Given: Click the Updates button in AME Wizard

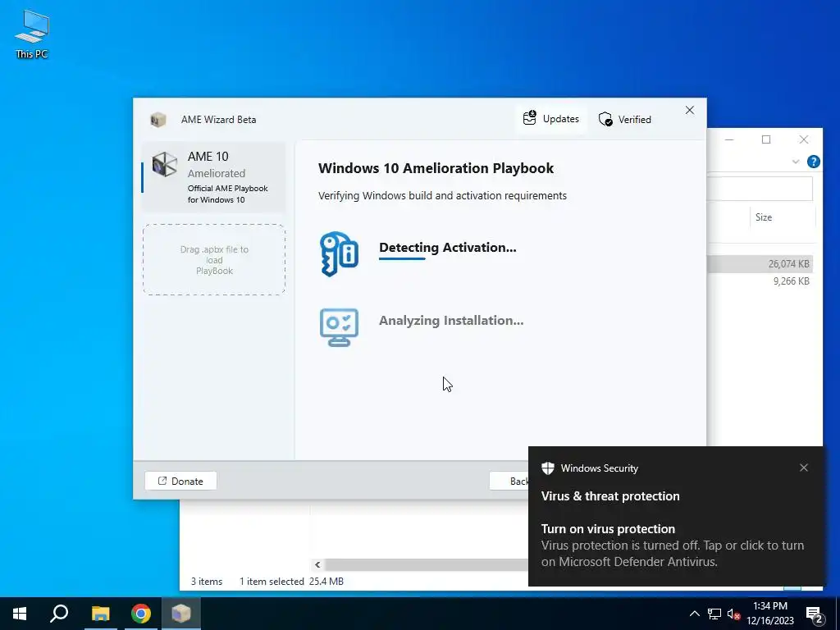Looking at the screenshot, I should click(x=551, y=119).
